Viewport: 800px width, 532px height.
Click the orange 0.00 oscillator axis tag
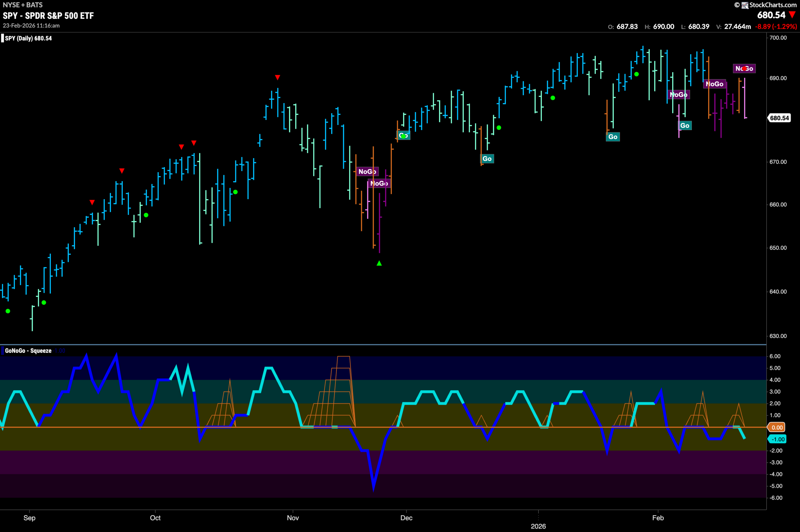click(777, 428)
